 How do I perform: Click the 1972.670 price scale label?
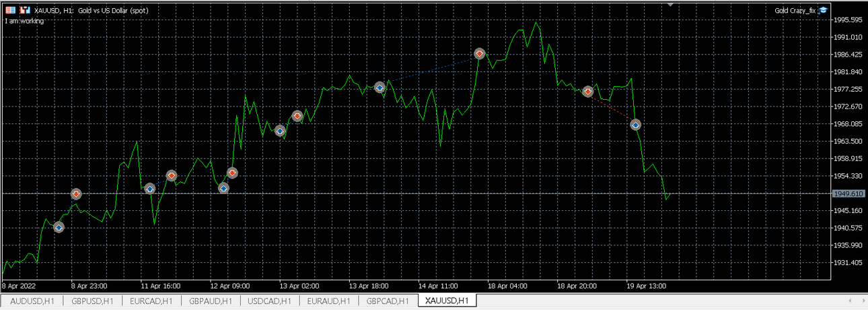(848, 106)
